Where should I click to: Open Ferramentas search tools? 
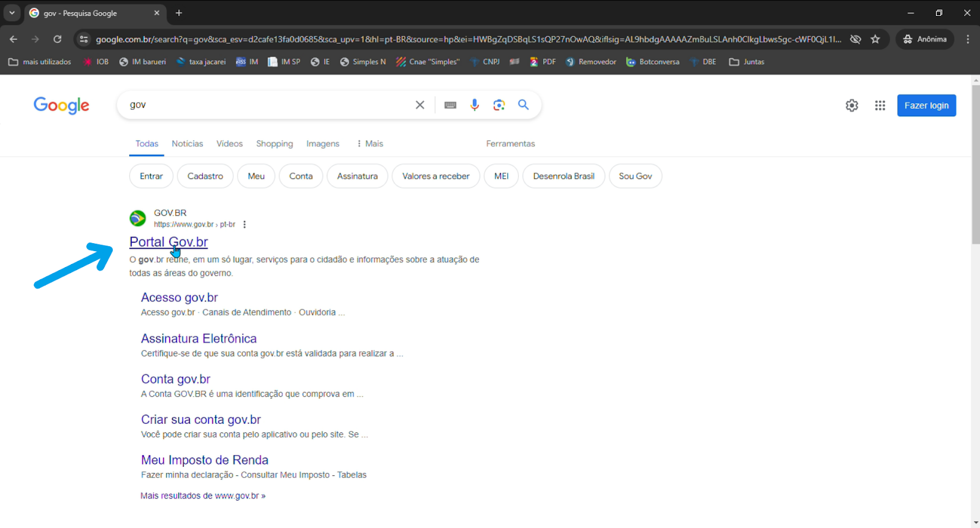(x=510, y=143)
